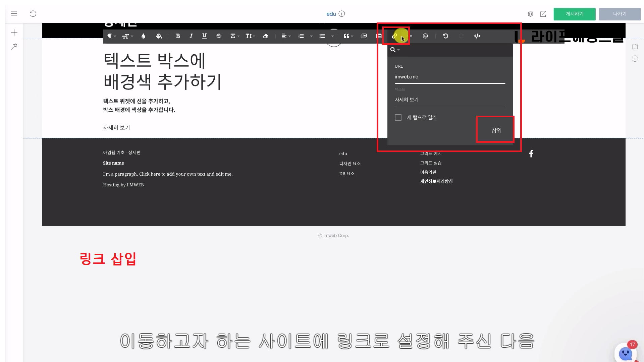Viewport: 644px width, 362px height.
Task: Expand the link search dropdown
Action: tap(395, 50)
